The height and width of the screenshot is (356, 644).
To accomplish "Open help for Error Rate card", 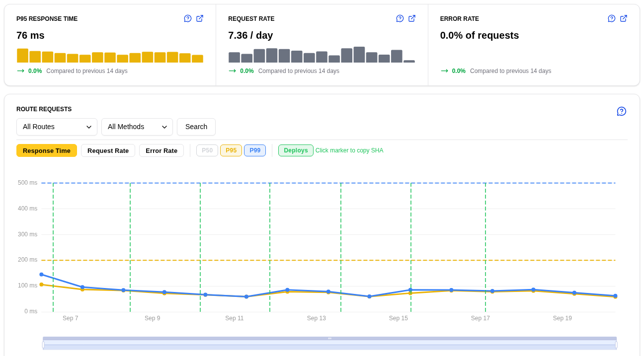I will tap(612, 18).
